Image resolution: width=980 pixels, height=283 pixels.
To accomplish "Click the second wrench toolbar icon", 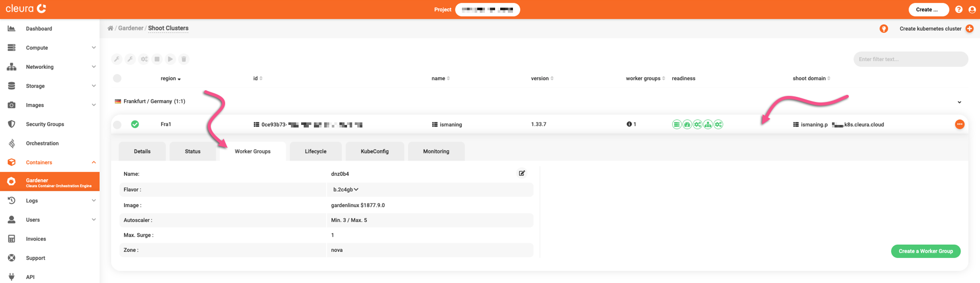I will click(x=130, y=59).
